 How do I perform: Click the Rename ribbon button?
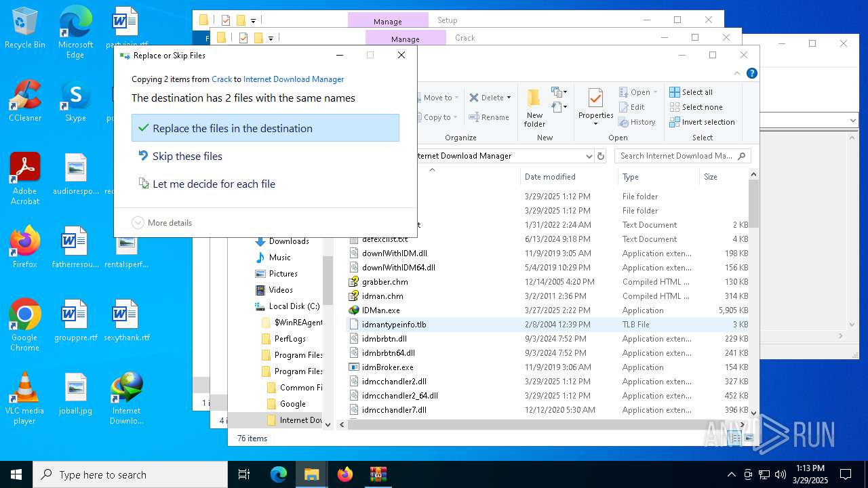click(490, 117)
